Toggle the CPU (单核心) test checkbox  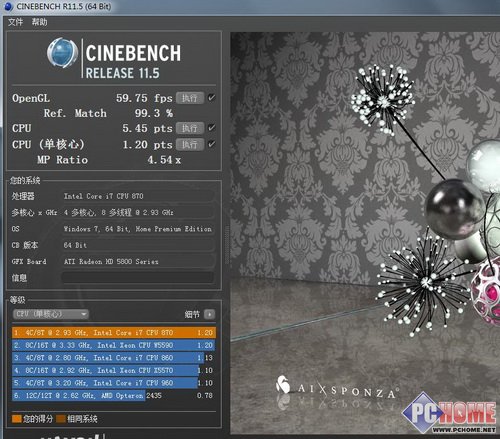[x=211, y=144]
